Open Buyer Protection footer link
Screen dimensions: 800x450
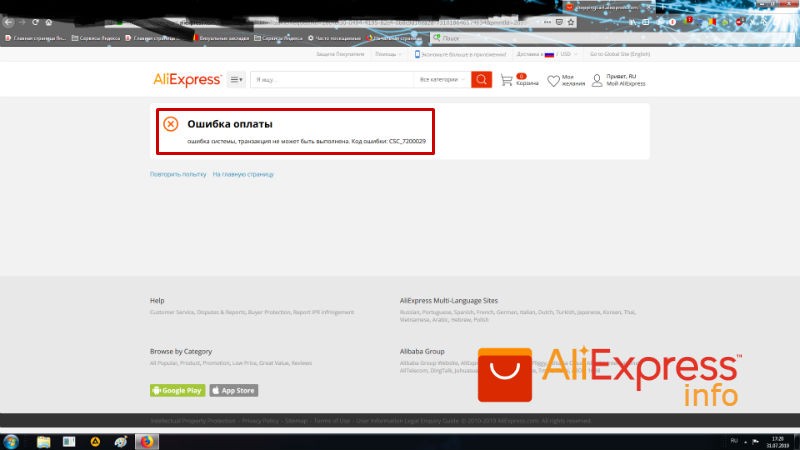click(x=269, y=312)
